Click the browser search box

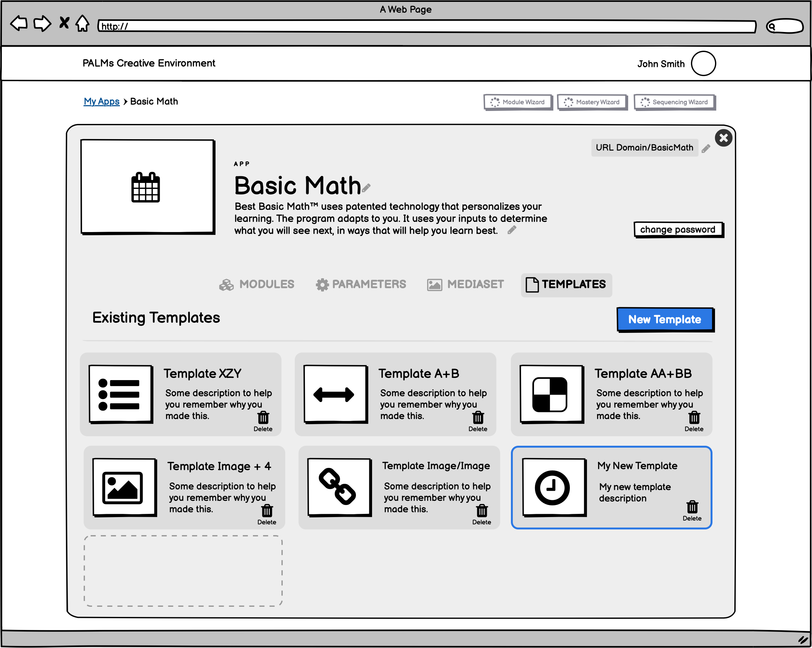[785, 26]
